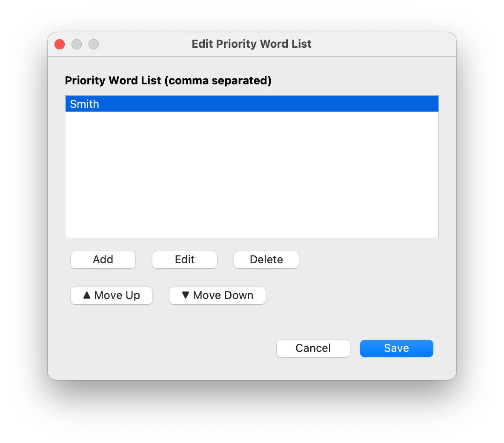The height and width of the screenshot is (443, 504).
Task: Select the Smith entry in the list
Action: coord(252,104)
